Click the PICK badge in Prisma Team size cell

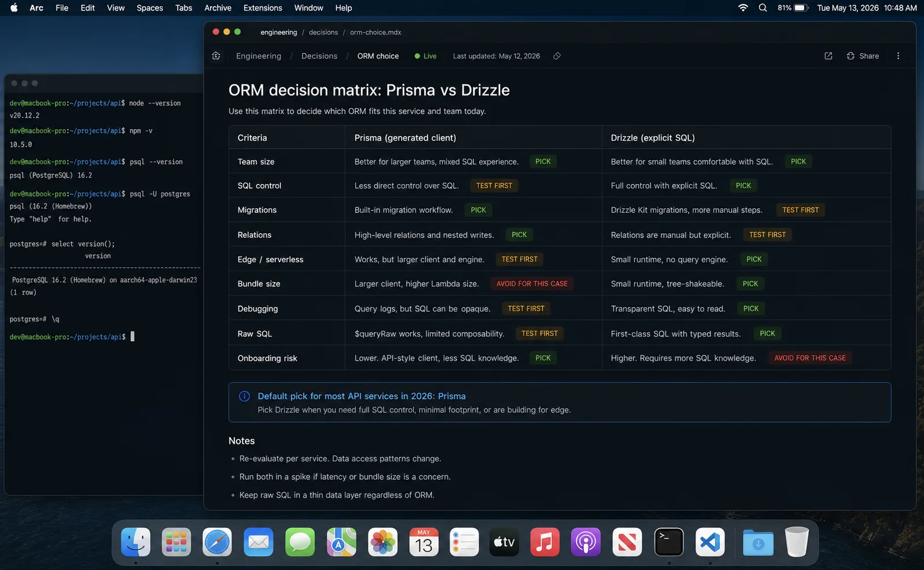click(x=543, y=161)
